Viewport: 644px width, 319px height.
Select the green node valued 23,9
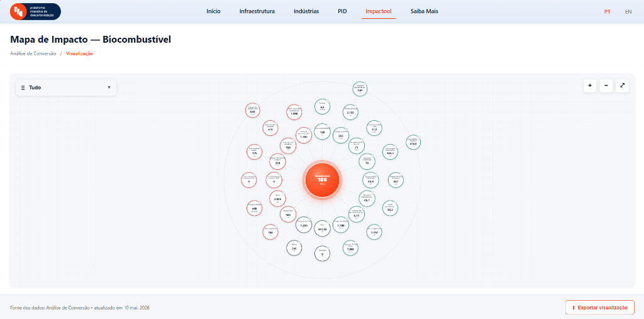click(370, 180)
